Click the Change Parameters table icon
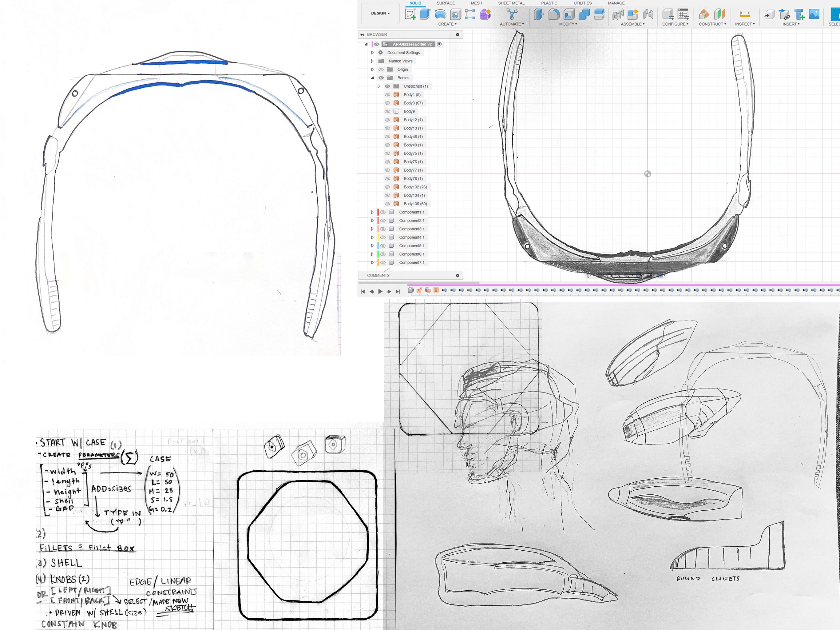This screenshot has width=840, height=630. [x=683, y=14]
